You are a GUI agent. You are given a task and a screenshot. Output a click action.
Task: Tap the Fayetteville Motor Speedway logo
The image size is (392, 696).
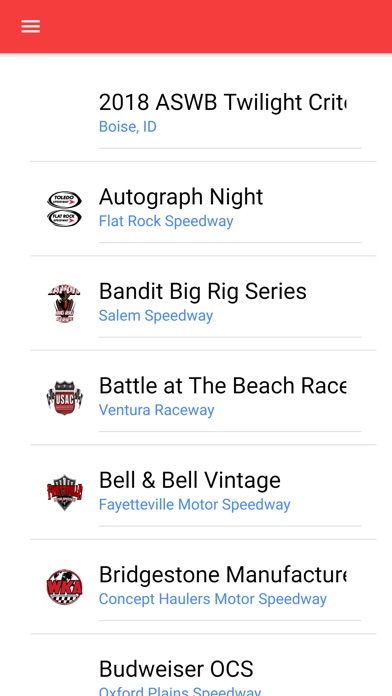(64, 492)
